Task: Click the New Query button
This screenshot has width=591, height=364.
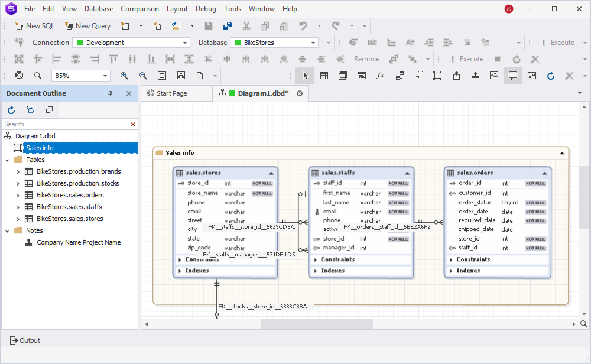Action: pyautogui.click(x=87, y=26)
